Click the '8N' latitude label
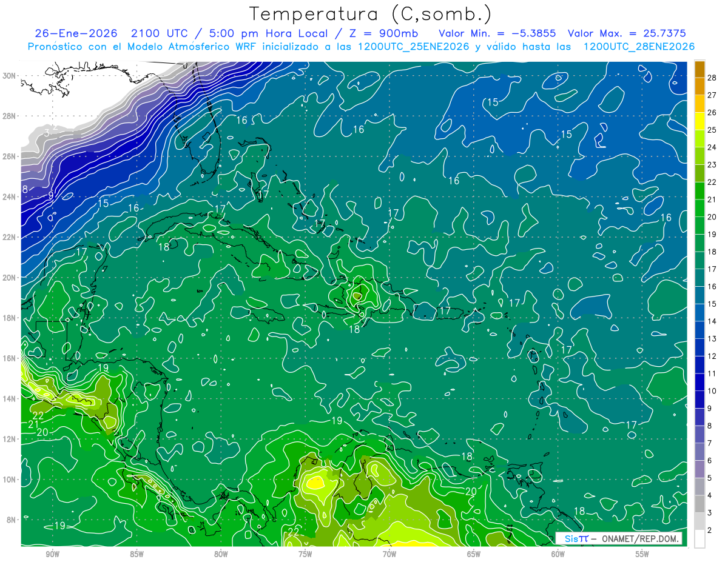The image size is (728, 562). tap(12, 520)
